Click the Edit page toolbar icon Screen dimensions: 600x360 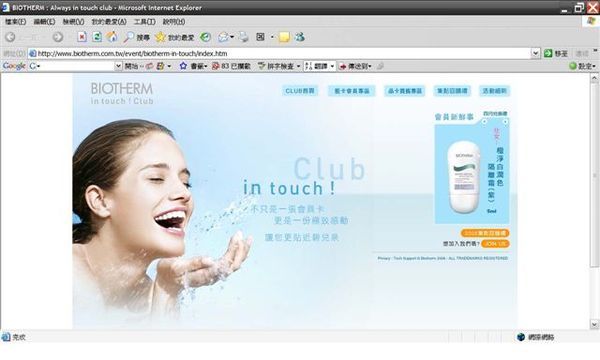261,37
